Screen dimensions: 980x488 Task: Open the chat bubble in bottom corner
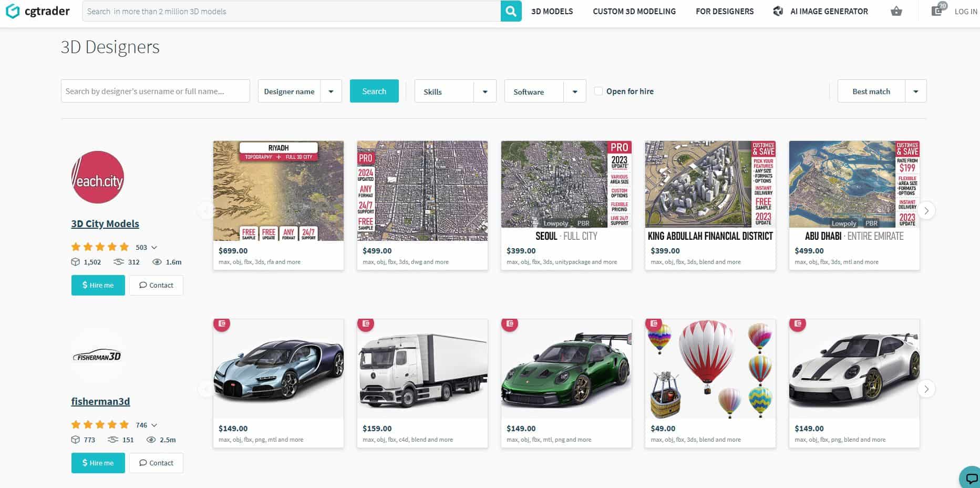click(968, 479)
